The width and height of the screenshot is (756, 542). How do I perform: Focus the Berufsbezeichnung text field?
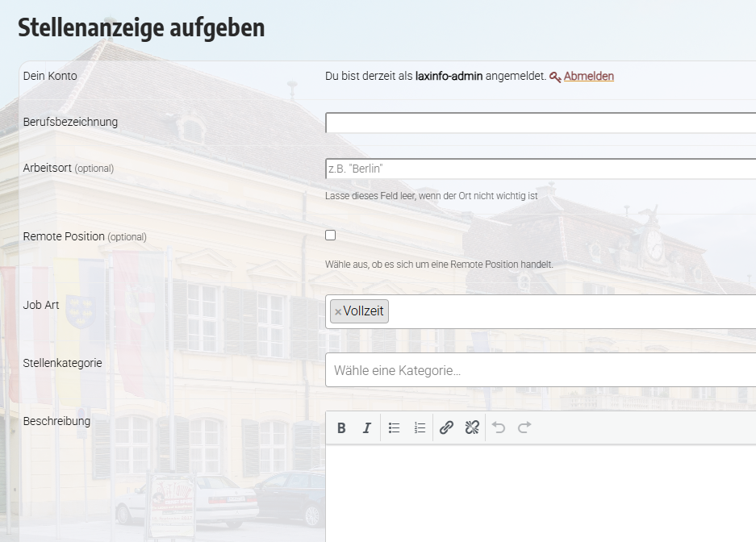click(541, 123)
